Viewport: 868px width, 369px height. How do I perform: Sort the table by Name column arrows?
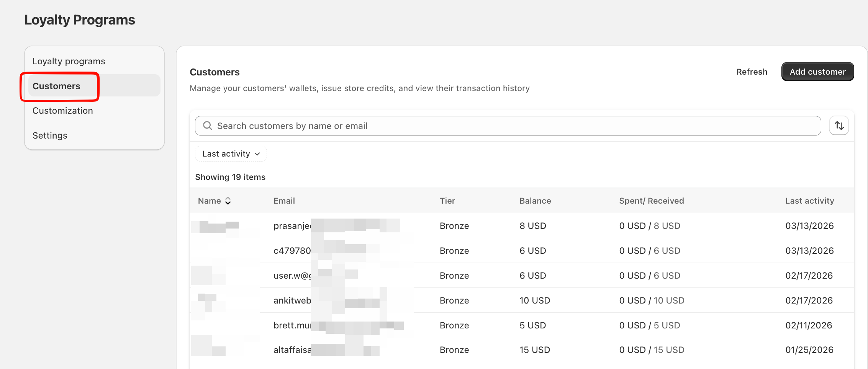[228, 201]
